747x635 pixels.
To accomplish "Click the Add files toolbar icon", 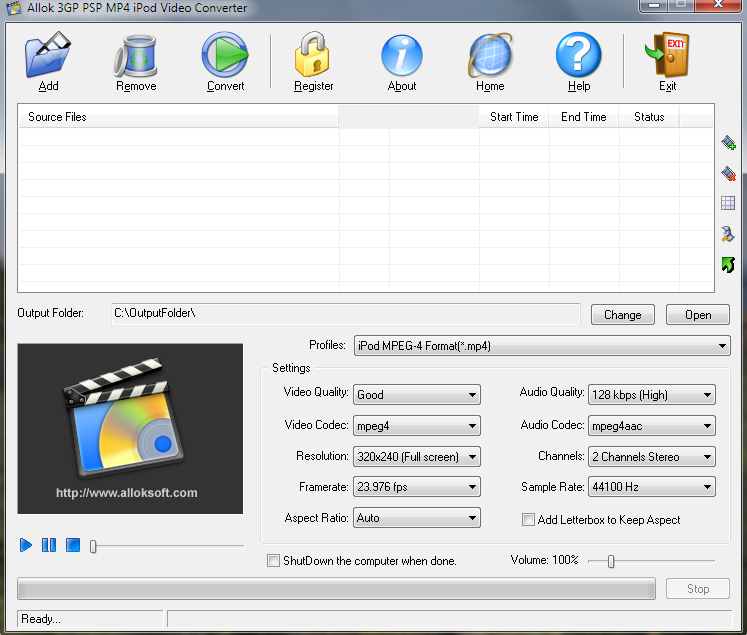I will pyautogui.click(x=48, y=55).
